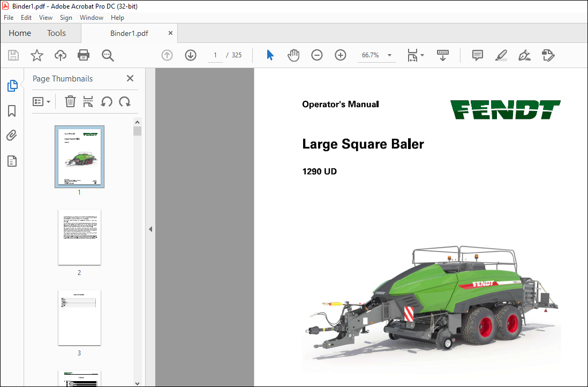Expand the zoom level dropdown arrow
This screenshot has width=588, height=387.
[x=390, y=55]
